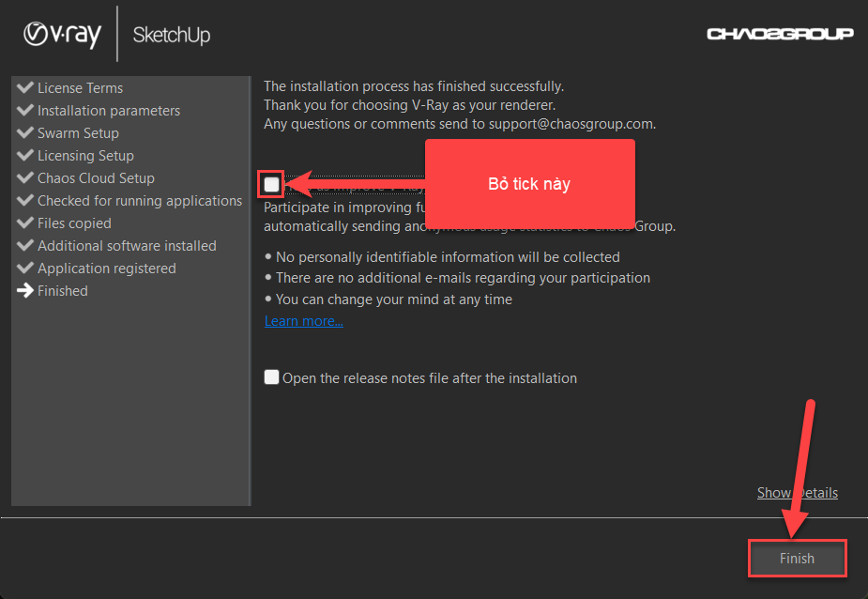Click the Chaos Cloud Setup checkmark icon
This screenshot has width=868, height=599.
tap(25, 177)
